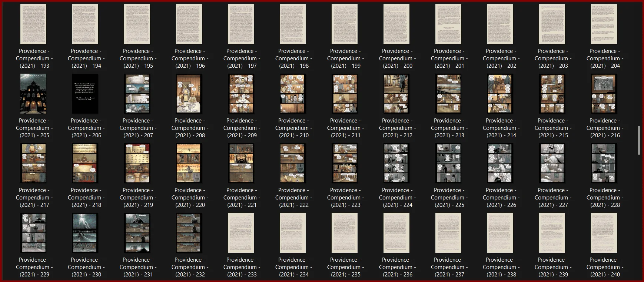
Task: Select label 'Providence - Compendium (2021) - 202'
Action: click(501, 58)
